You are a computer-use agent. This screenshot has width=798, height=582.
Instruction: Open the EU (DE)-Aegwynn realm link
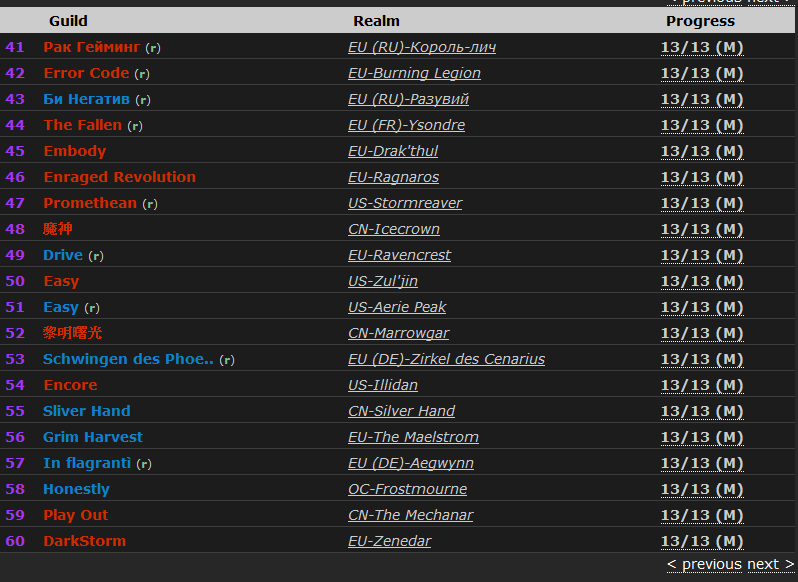coord(411,463)
